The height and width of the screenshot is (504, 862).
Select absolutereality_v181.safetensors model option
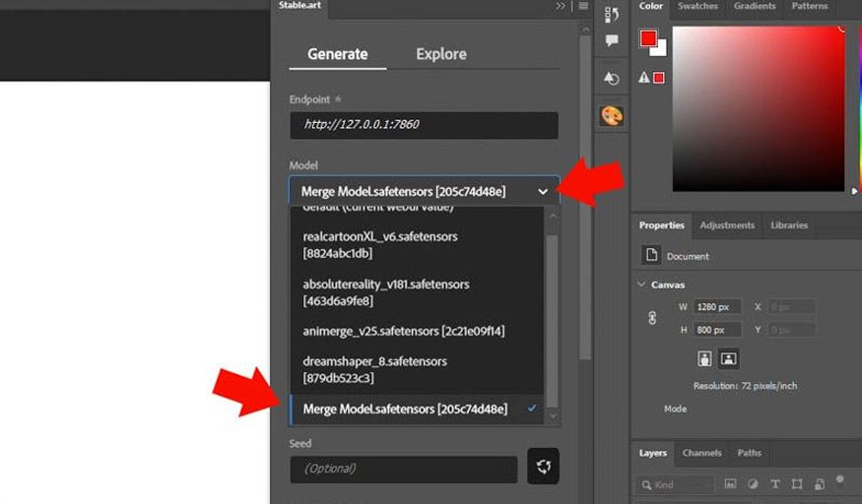[x=417, y=292]
